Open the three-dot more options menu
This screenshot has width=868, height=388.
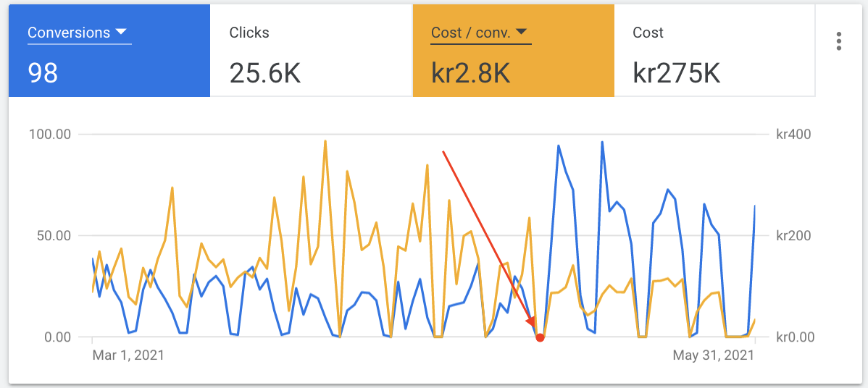point(838,41)
